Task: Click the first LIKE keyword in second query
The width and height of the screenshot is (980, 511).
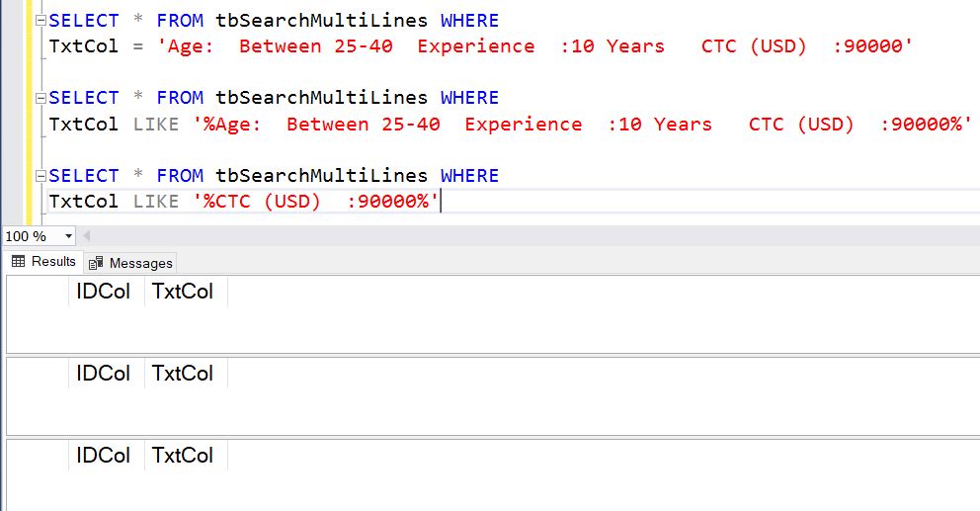Action: click(156, 124)
